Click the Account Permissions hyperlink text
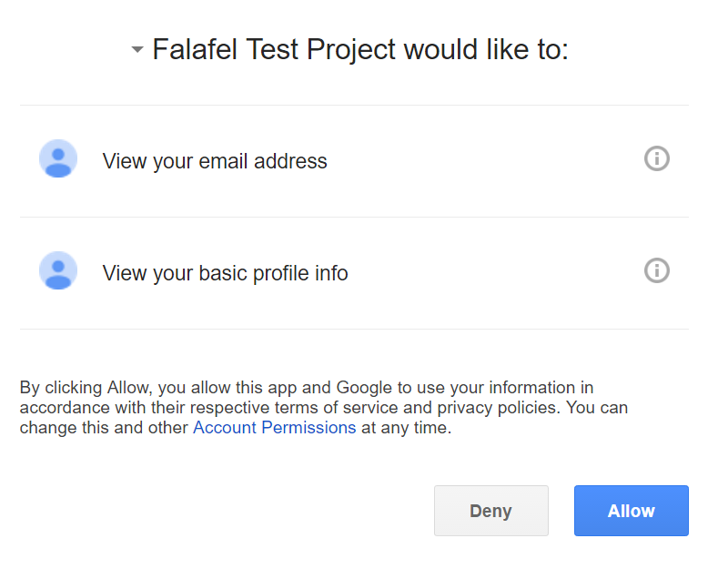 point(274,427)
